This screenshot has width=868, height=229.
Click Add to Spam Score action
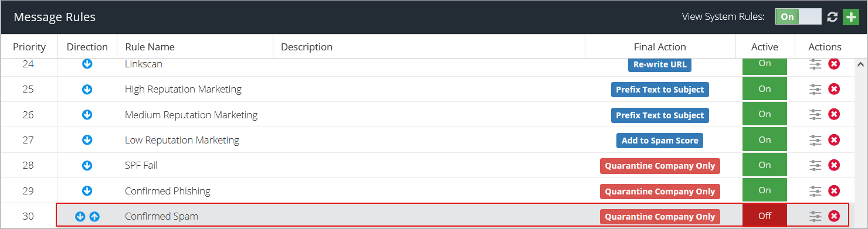[x=660, y=141]
